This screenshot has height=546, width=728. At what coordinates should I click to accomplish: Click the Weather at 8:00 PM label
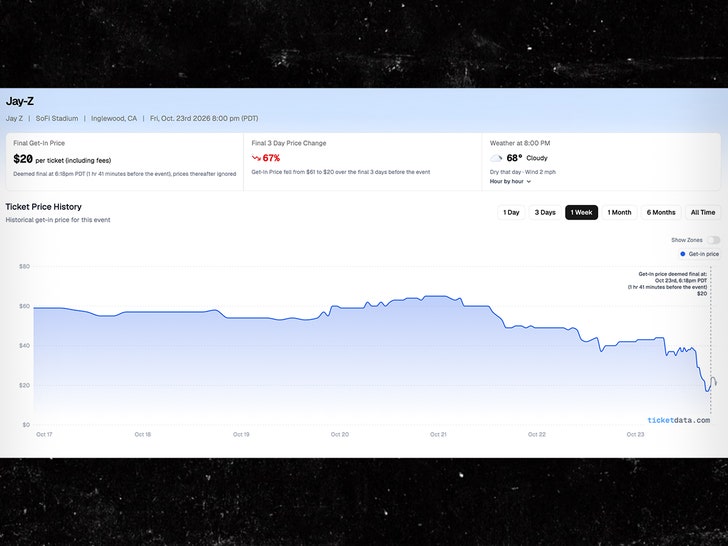tap(520, 143)
